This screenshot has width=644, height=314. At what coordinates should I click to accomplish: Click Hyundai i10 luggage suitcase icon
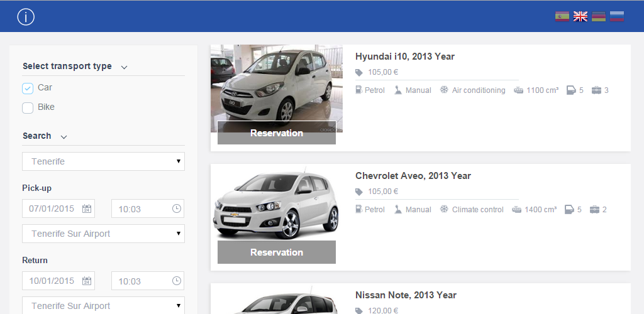pyautogui.click(x=596, y=90)
